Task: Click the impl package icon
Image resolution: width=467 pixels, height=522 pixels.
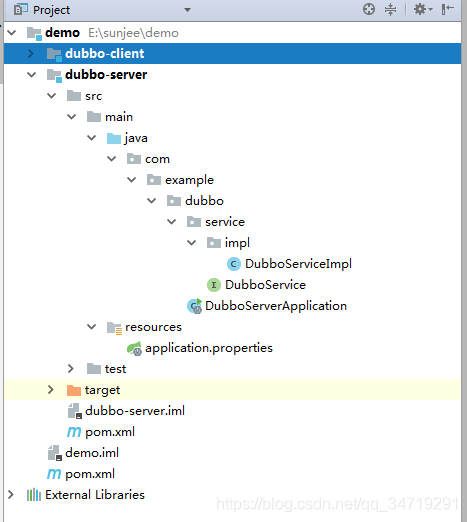Action: pyautogui.click(x=214, y=243)
